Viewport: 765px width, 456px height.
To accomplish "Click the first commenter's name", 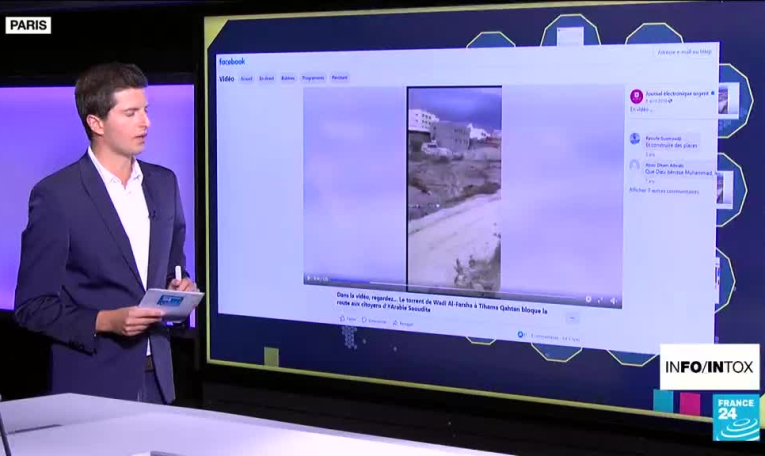I will [x=664, y=139].
